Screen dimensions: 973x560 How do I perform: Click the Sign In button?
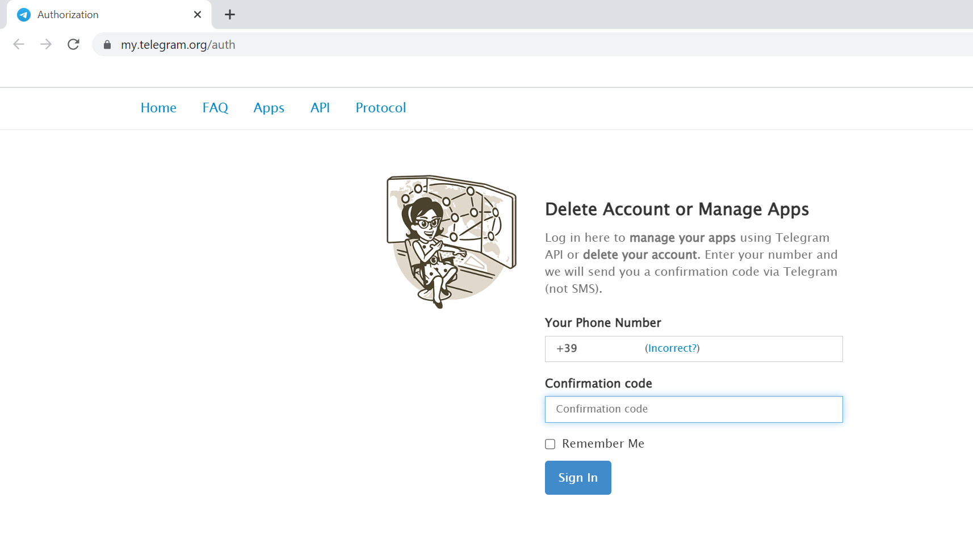coord(577,478)
